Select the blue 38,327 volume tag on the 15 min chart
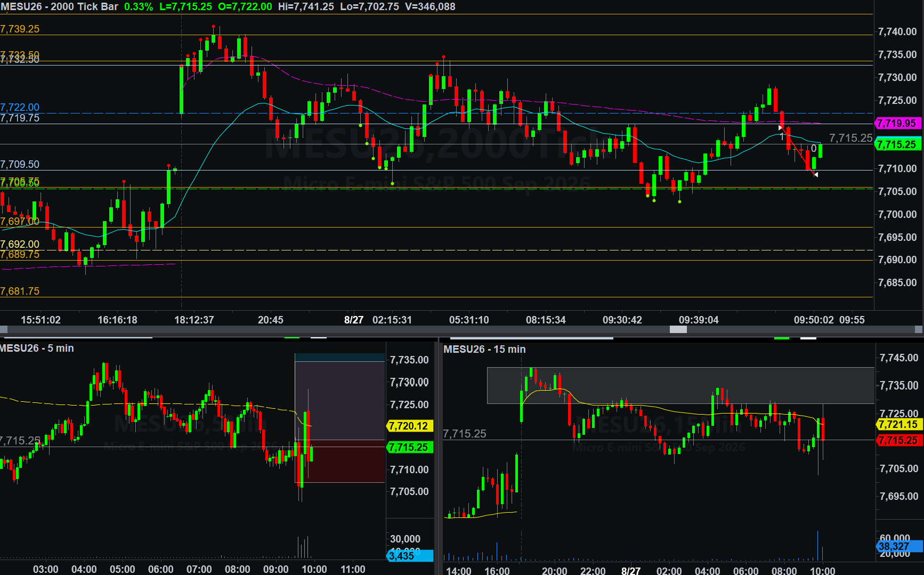 pos(898,546)
